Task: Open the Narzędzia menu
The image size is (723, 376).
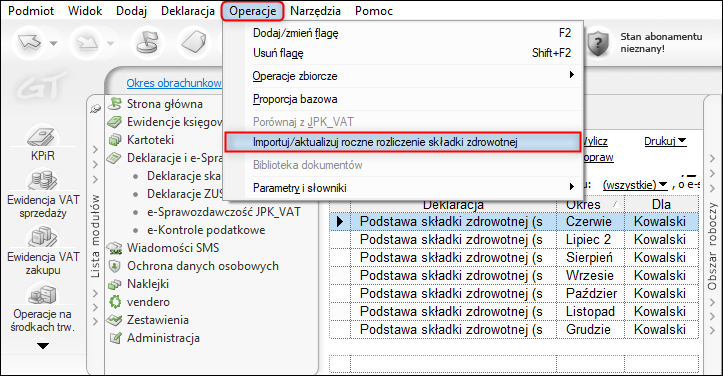Action: [x=315, y=11]
